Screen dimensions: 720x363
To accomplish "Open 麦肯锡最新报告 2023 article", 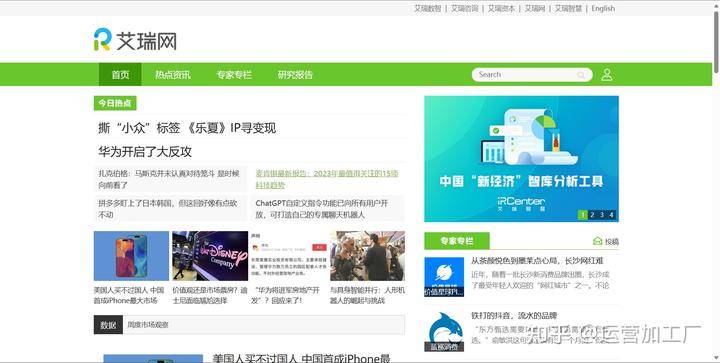I will click(x=327, y=179).
